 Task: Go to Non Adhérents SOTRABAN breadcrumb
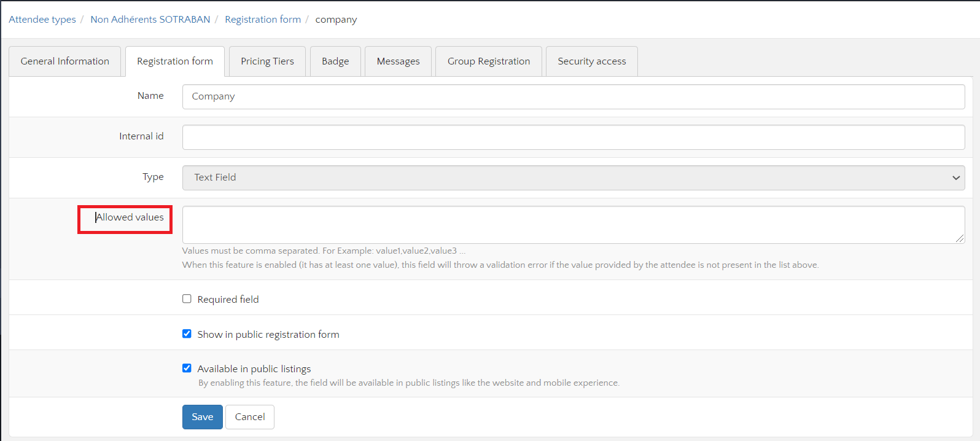pos(150,20)
